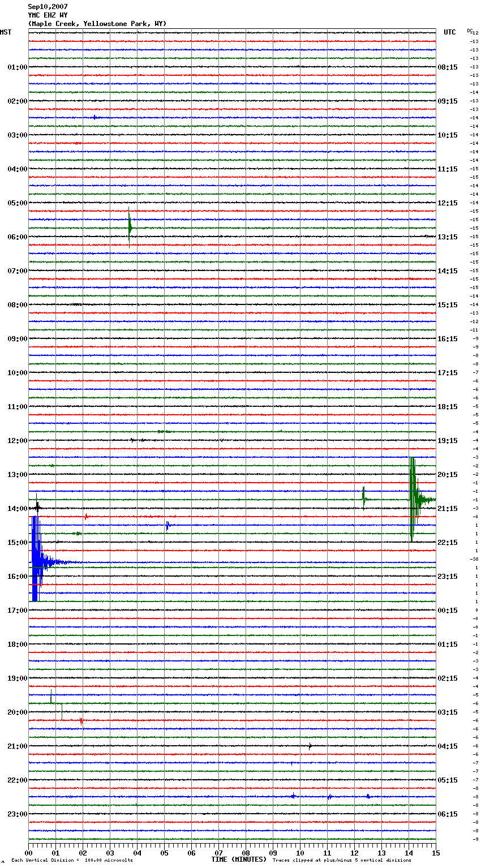The width and height of the screenshot is (481, 868).
Task: Click the green spike before 06:00 near minute 4
Action: tap(130, 228)
